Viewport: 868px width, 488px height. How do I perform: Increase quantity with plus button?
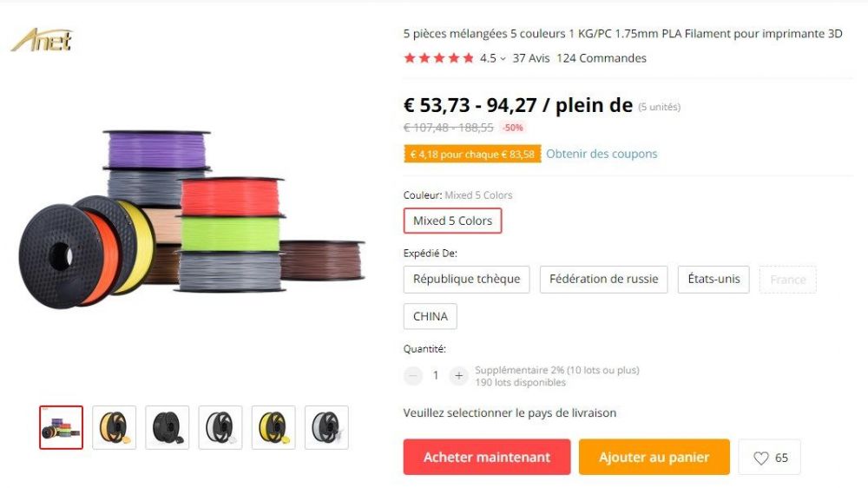(x=458, y=376)
